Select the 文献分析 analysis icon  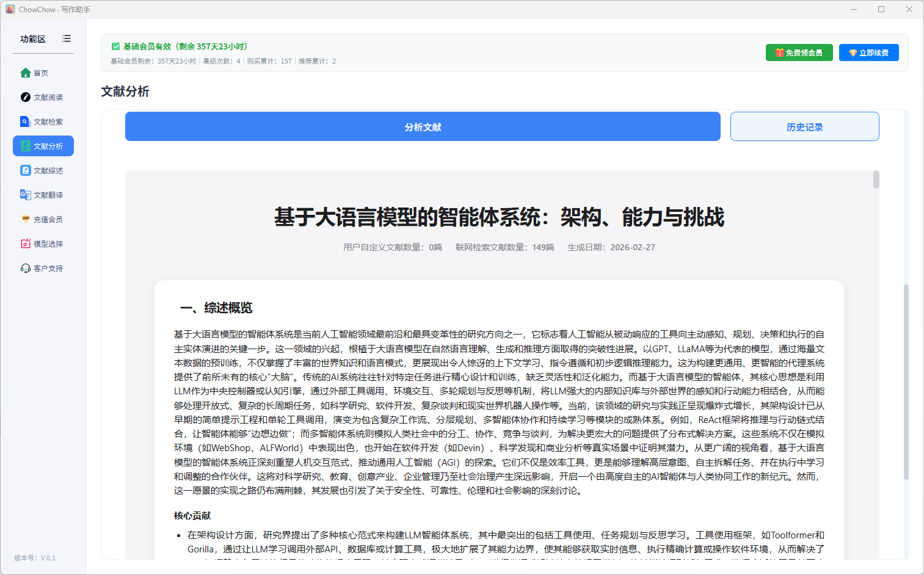(24, 146)
